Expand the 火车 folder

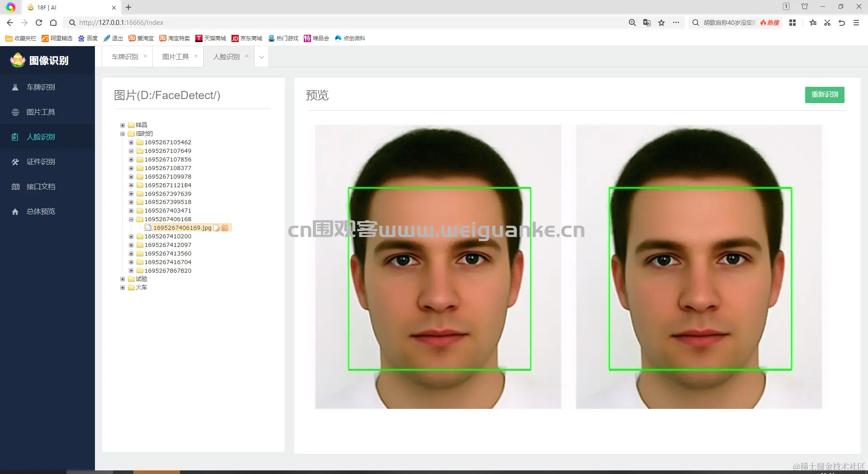click(x=123, y=288)
